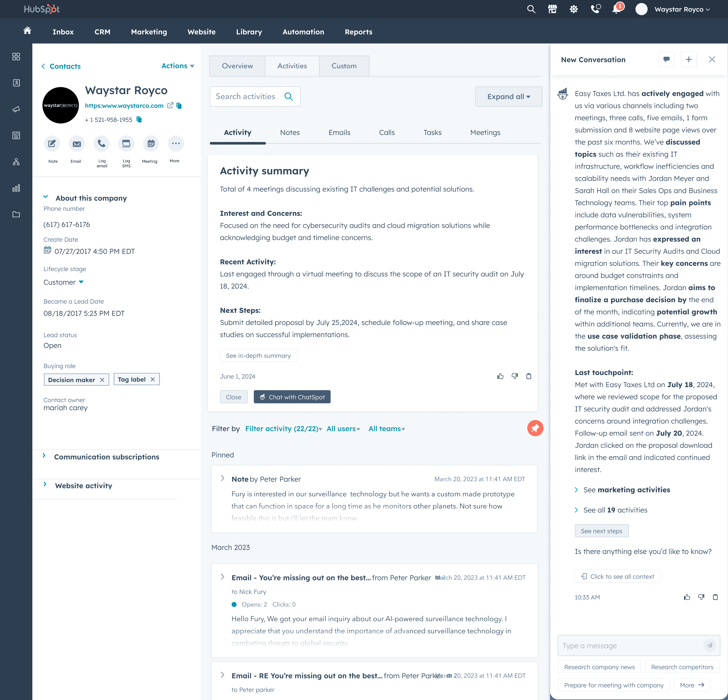This screenshot has width=728, height=700.
Task: Remove the Decision maker tag
Action: (x=102, y=379)
